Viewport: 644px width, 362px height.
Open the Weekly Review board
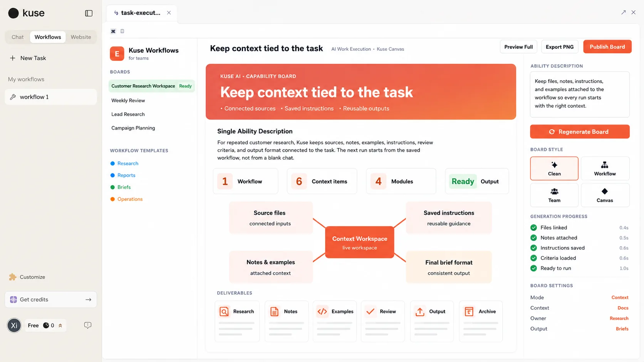pos(128,100)
